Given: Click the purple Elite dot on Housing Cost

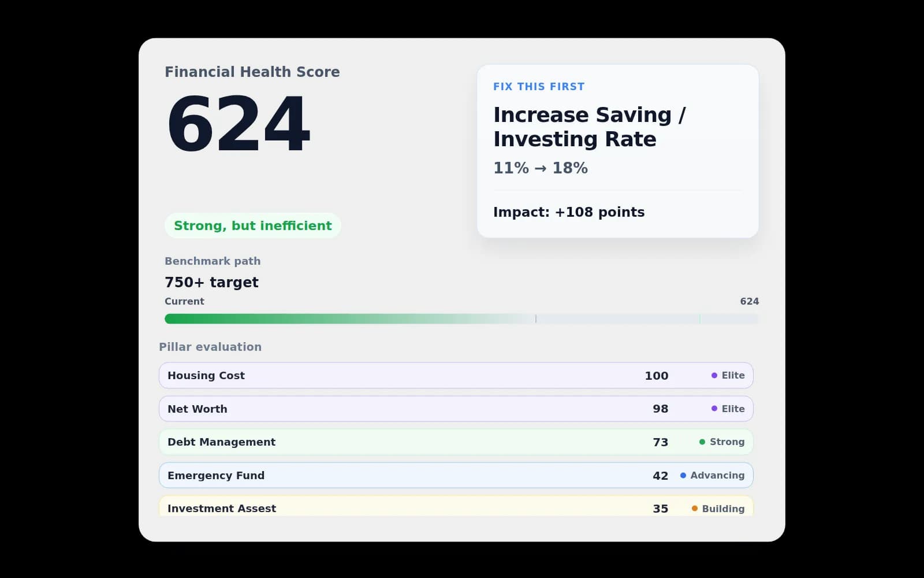Looking at the screenshot, I should tap(714, 376).
